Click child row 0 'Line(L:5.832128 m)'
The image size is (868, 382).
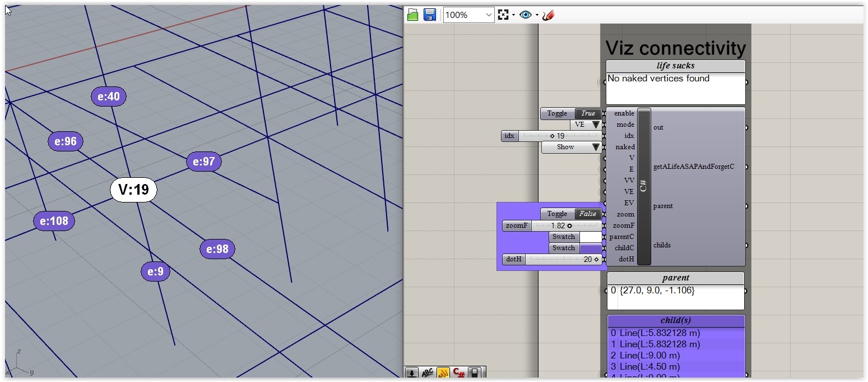point(676,333)
